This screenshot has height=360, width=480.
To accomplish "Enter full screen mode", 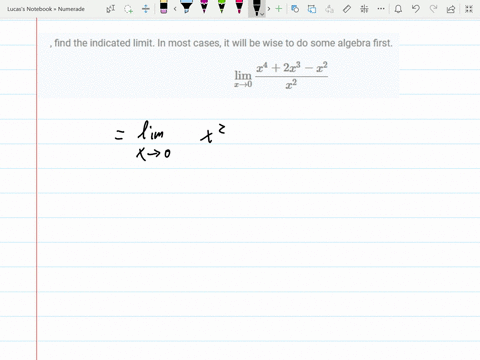I will coord(469,9).
